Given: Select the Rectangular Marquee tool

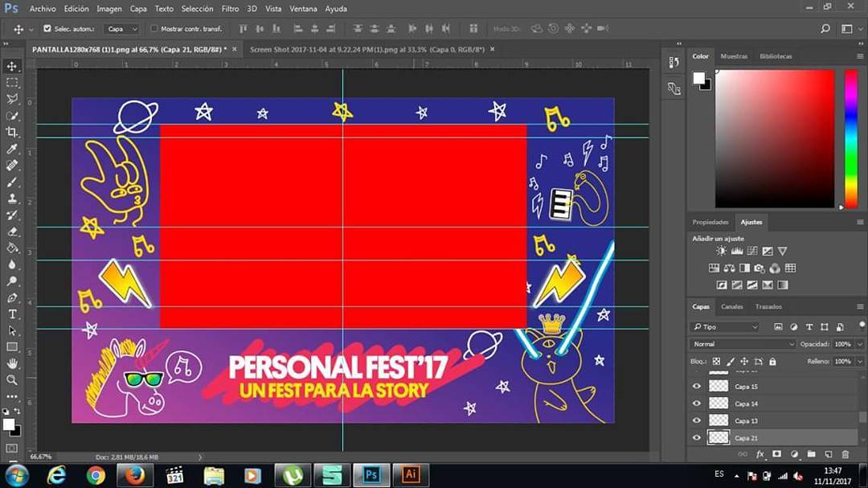Looking at the screenshot, I should click(x=11, y=83).
